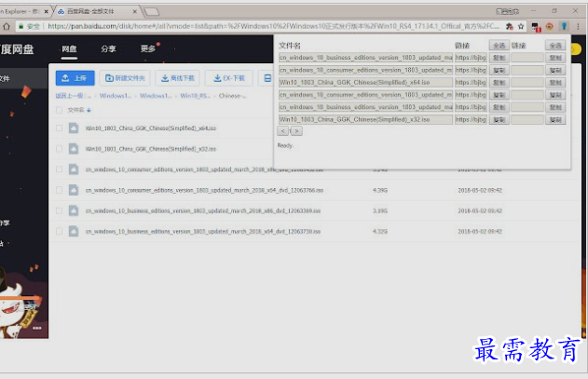Viewport: 588px width, 379px height.
Task: Select x32.iso filename field in popup
Action: tap(365, 119)
